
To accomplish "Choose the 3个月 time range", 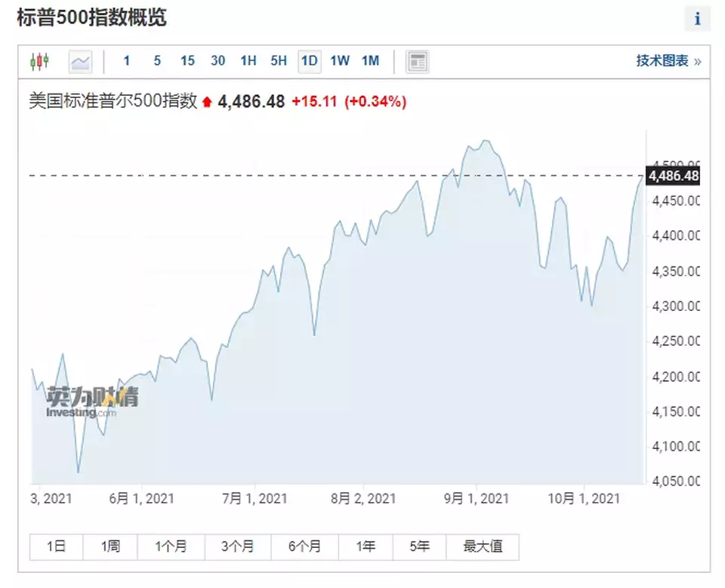I will [x=238, y=546].
